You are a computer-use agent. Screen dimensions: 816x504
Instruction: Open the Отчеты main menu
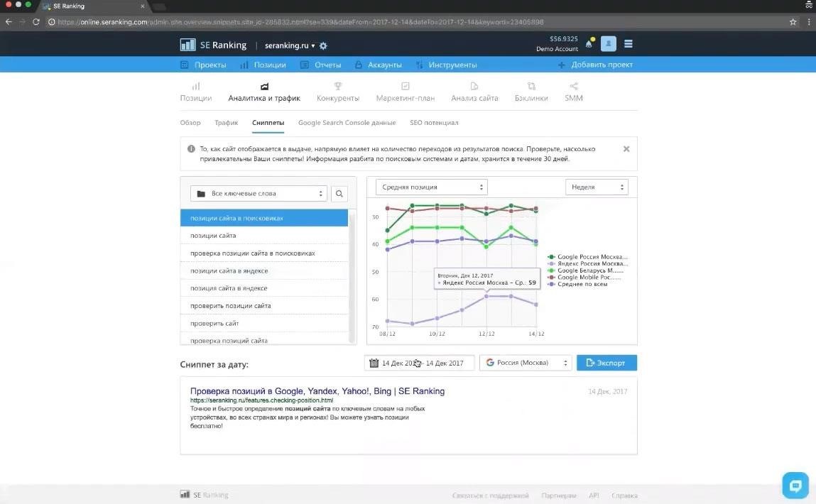point(320,65)
